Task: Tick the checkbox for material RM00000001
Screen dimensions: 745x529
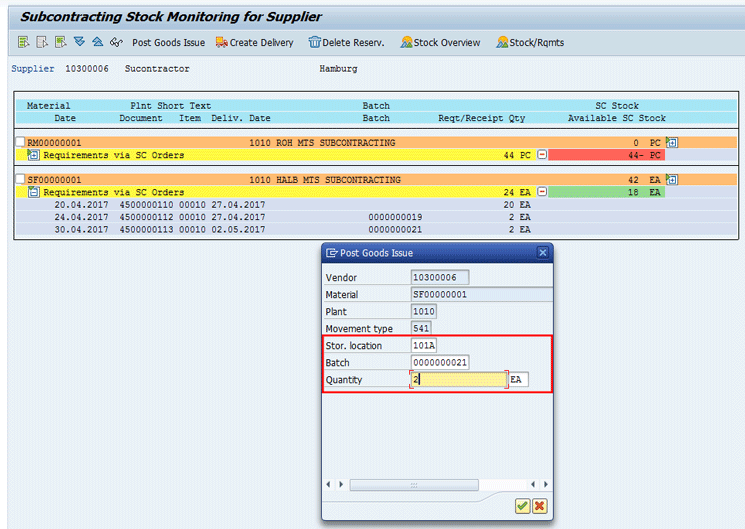Action: click(x=20, y=143)
